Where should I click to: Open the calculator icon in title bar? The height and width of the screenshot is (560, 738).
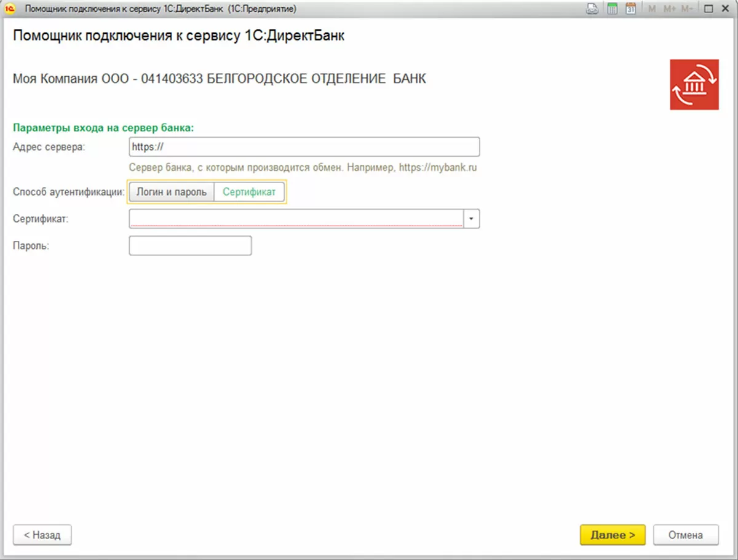point(612,9)
